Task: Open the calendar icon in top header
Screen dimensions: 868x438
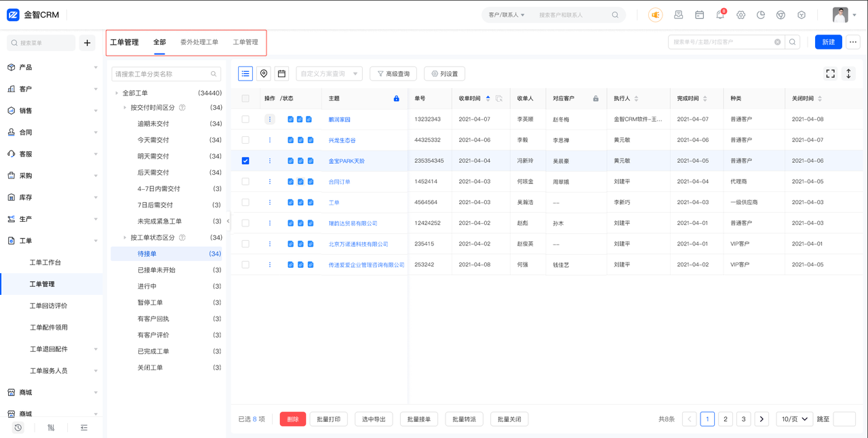Action: pyautogui.click(x=699, y=15)
